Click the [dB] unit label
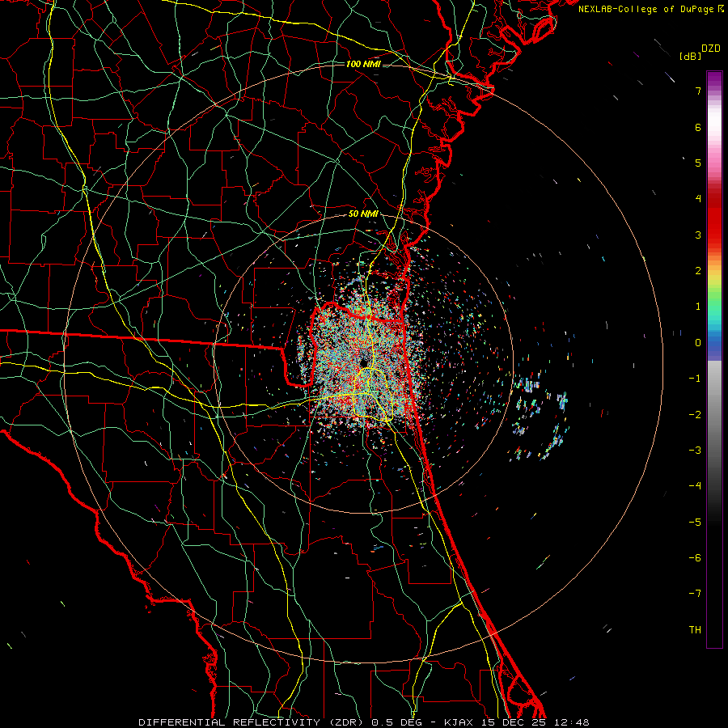Viewport: 728px width, 728px height. pyautogui.click(x=691, y=56)
